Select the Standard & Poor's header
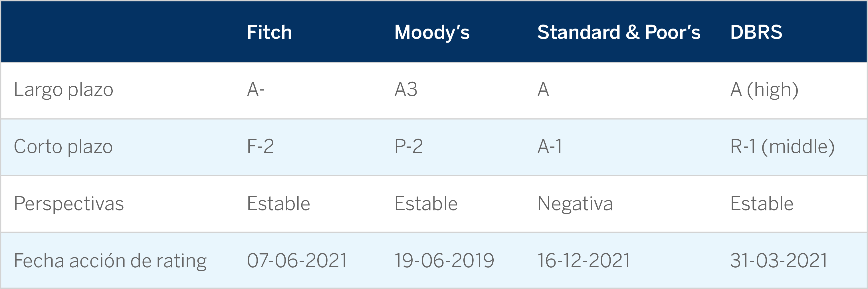This screenshot has width=868, height=289. click(x=619, y=32)
